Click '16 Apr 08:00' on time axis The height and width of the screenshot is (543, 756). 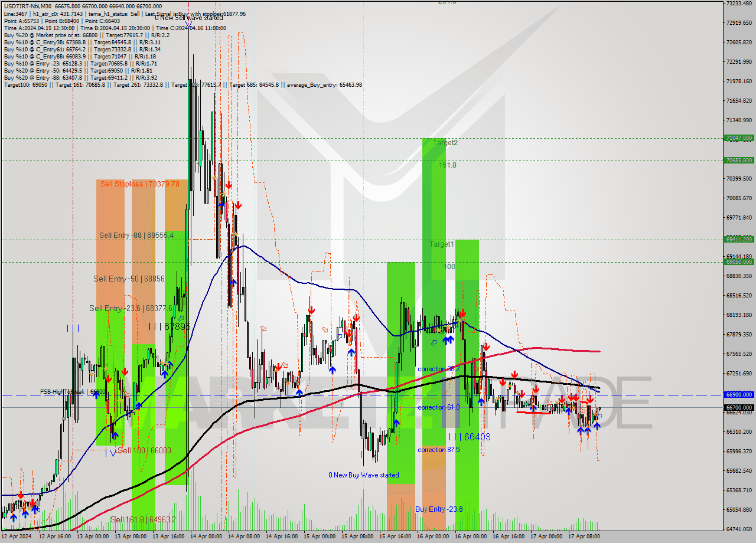point(470,537)
